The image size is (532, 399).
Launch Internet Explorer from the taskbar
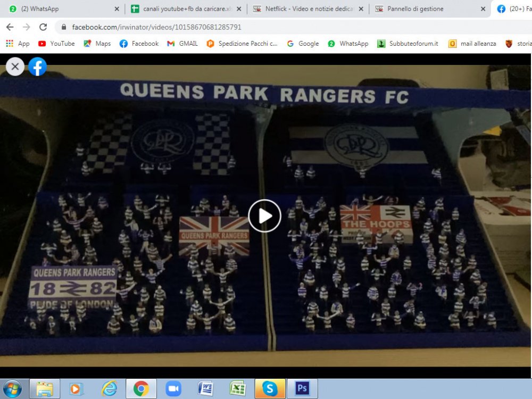pyautogui.click(x=109, y=389)
